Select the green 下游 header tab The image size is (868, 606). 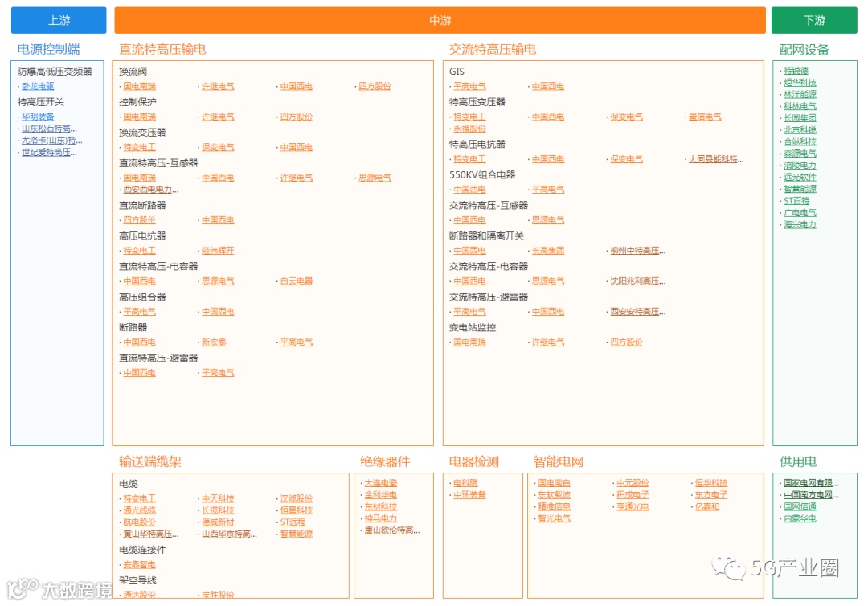[x=814, y=20]
